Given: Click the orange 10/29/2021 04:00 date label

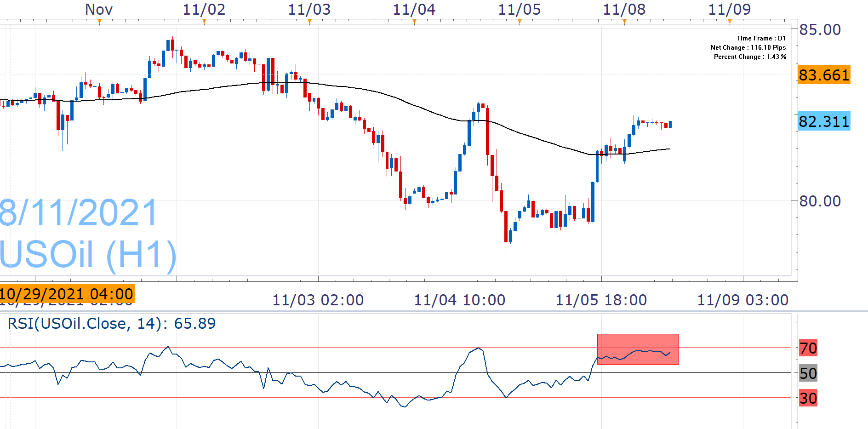Looking at the screenshot, I should tap(67, 294).
